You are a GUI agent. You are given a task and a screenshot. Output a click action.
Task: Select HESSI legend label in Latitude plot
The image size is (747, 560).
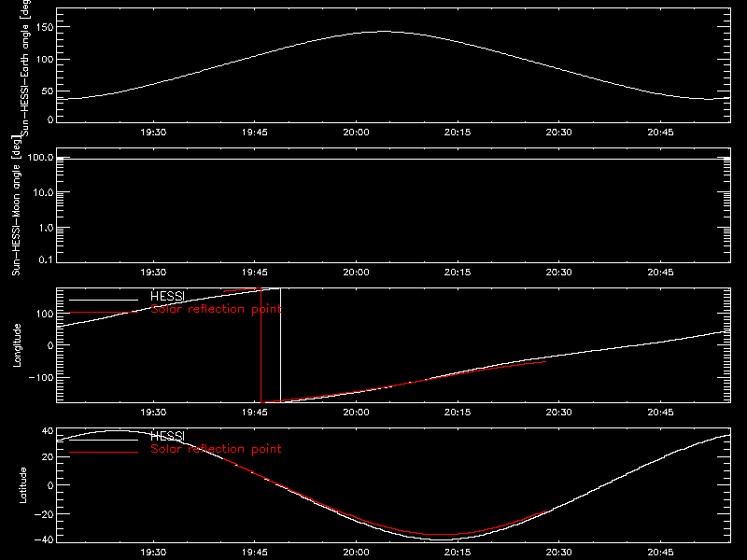pyautogui.click(x=167, y=436)
